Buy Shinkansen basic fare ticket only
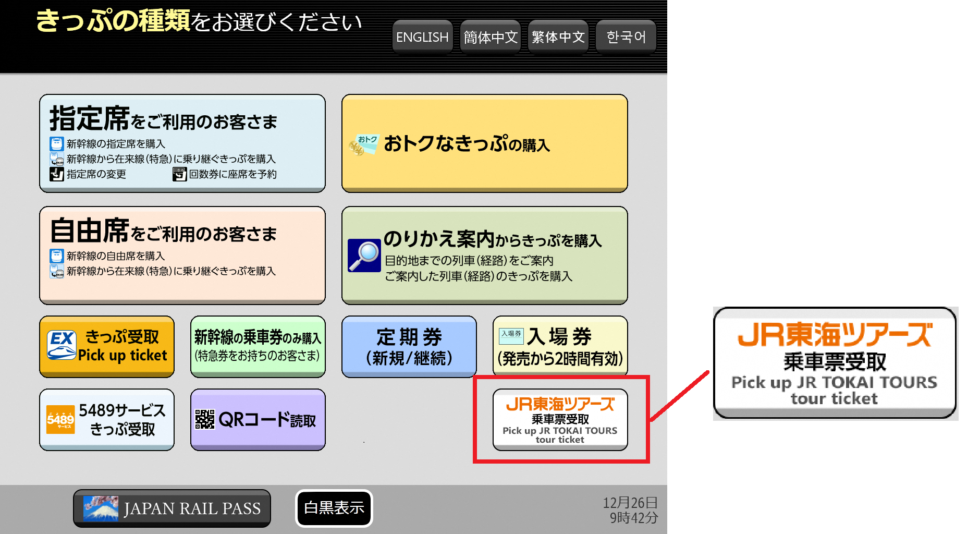The height and width of the screenshot is (534, 980). 258,346
